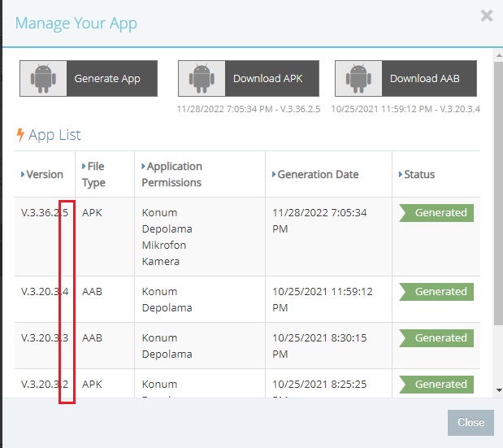
Task: Click Generated status badge for V.3.20.3.3
Action: click(x=436, y=338)
